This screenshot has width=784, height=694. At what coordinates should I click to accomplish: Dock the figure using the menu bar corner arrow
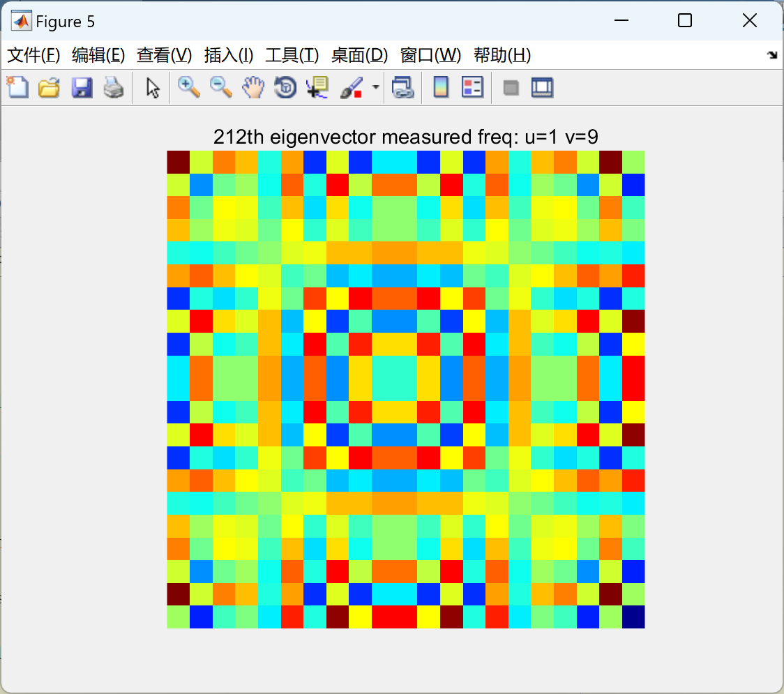point(773,55)
